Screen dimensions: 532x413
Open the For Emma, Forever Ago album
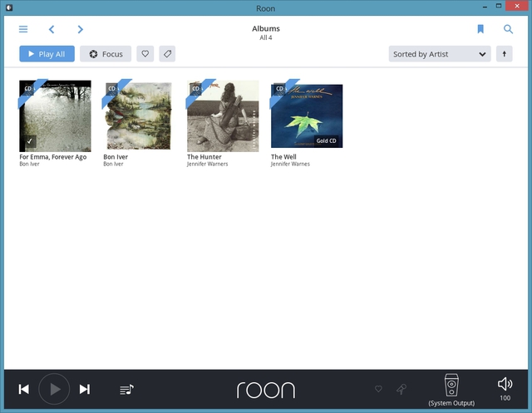pos(55,116)
